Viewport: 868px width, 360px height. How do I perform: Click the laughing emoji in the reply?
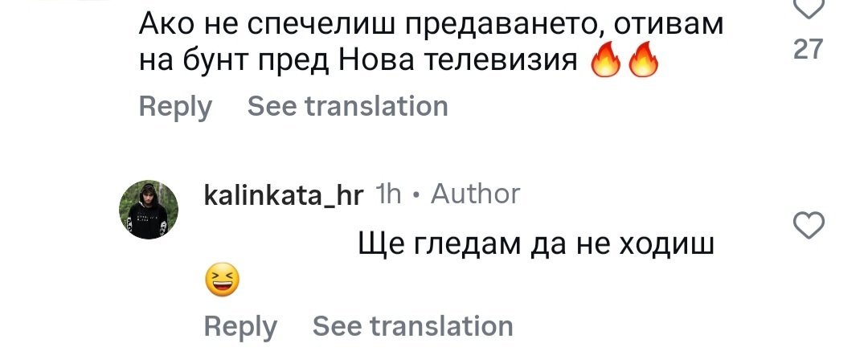pos(223,281)
